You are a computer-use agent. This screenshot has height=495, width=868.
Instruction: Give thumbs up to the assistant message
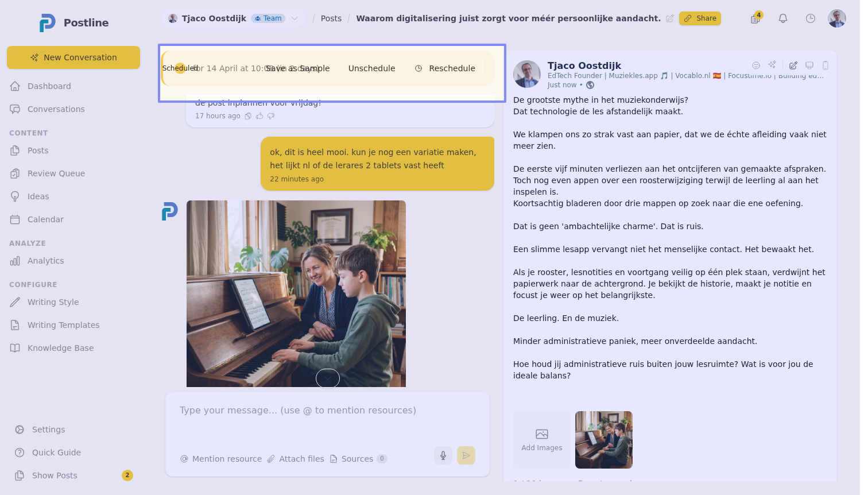point(259,116)
